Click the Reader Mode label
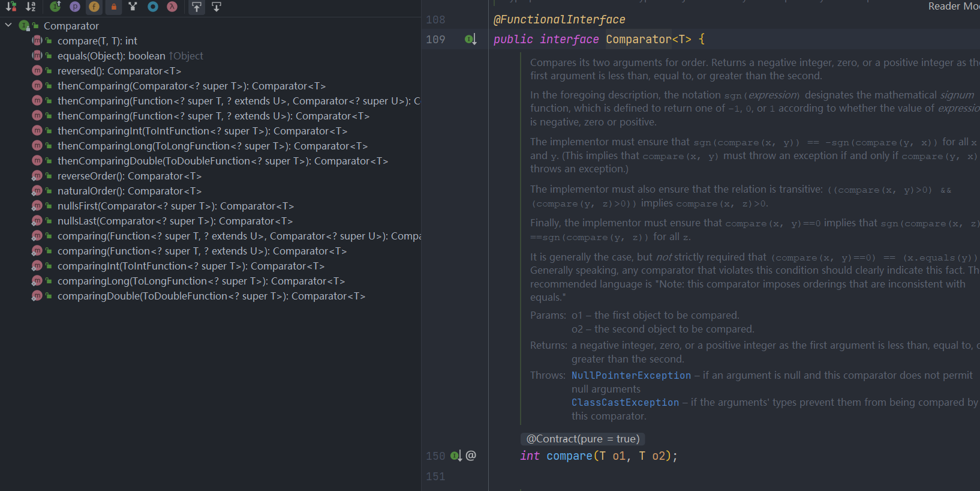 point(954,6)
